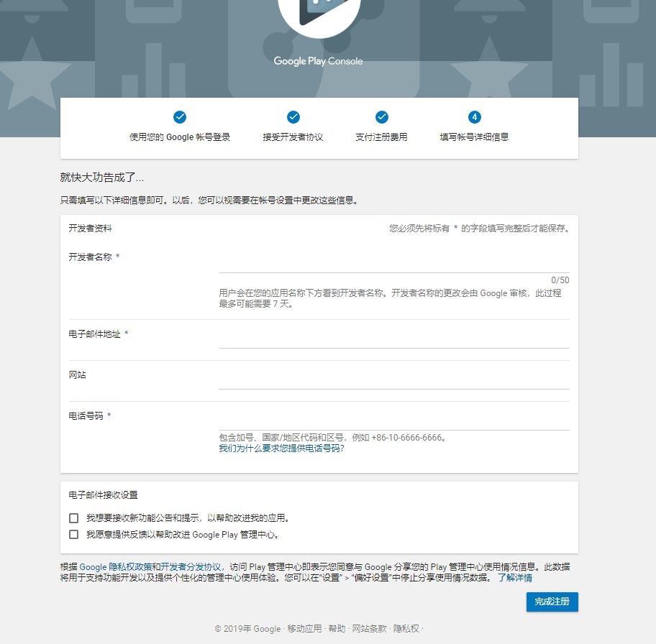The image size is (656, 644).
Task: Click the 0/50 character counter
Action: point(560,280)
